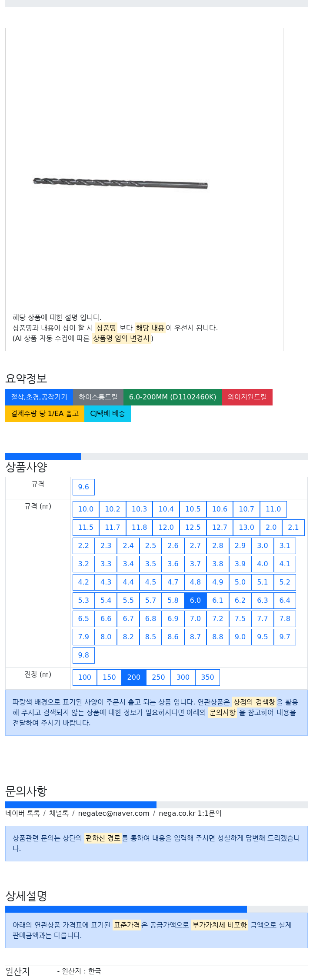Viewport: 313px width, 980px height.
Task: Open the 6.0-200MM (D1102460K) green tag
Action: coord(173,397)
